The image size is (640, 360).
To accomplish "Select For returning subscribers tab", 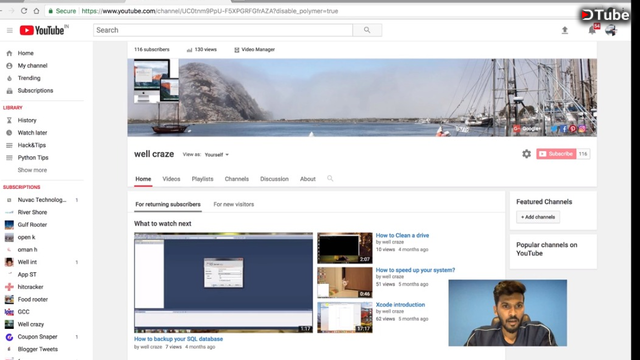I will (x=168, y=204).
